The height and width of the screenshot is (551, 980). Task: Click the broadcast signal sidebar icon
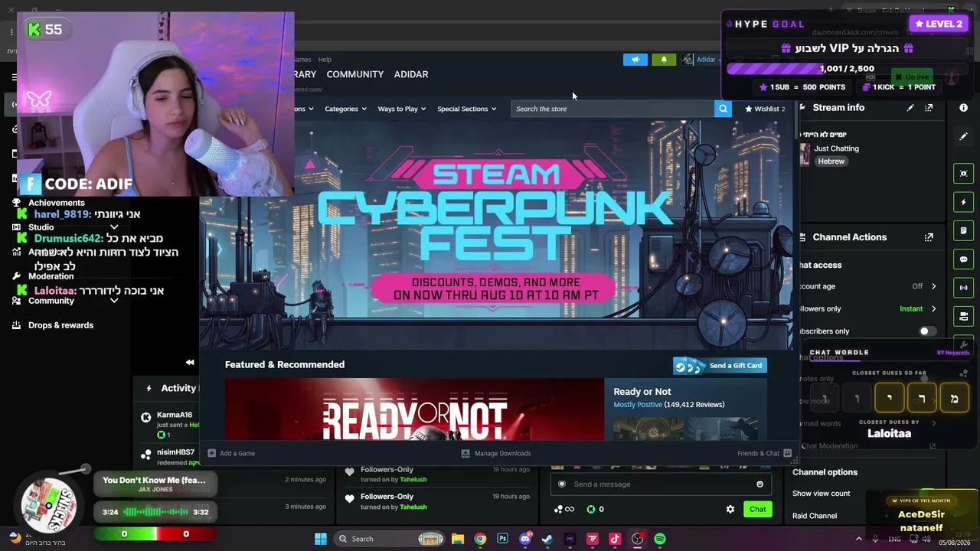pos(963,288)
